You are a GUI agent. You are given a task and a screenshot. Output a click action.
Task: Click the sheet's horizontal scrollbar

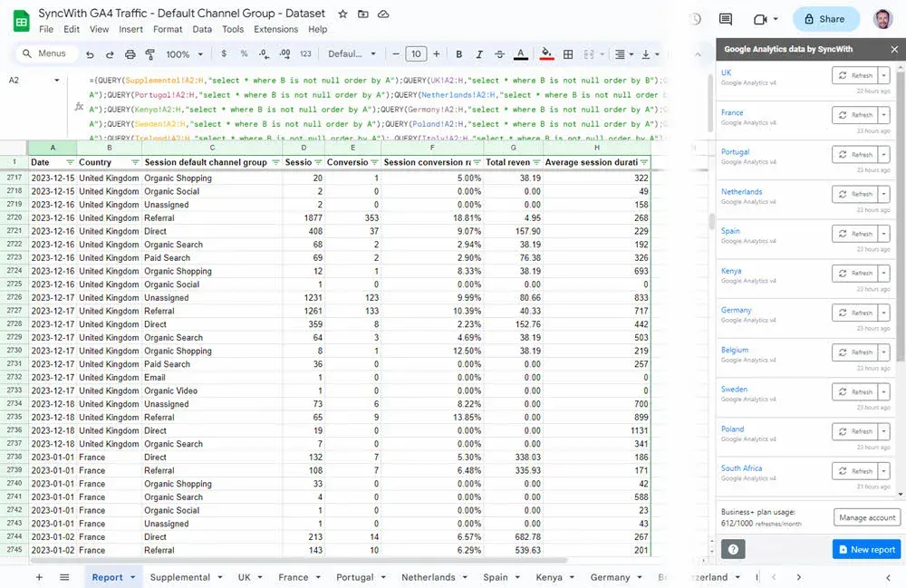[x=299, y=560]
